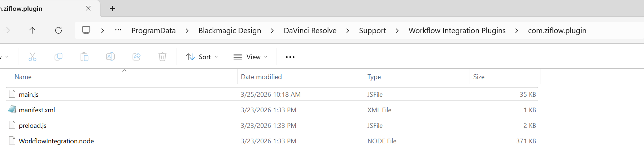
Task: Rename the selected file
Action: (x=110, y=57)
